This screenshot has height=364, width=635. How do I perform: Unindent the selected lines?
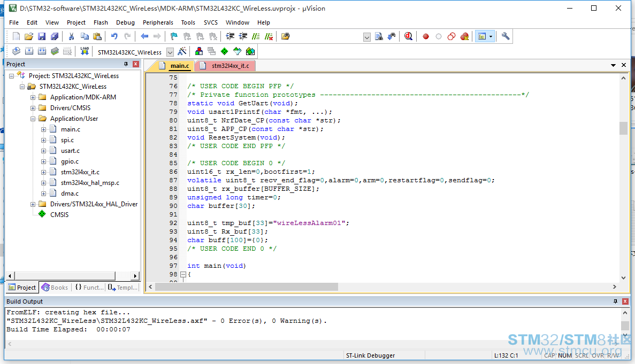(243, 36)
